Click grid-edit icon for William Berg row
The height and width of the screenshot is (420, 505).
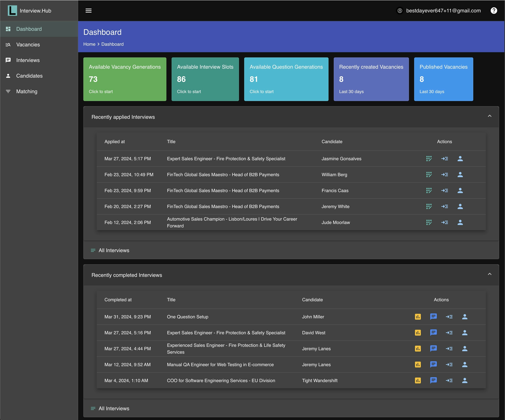(429, 175)
